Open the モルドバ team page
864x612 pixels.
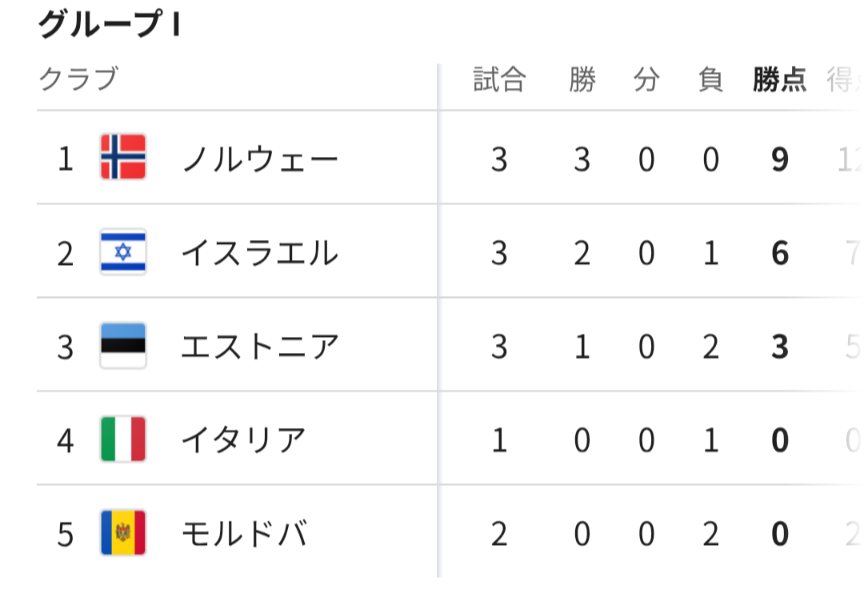(x=243, y=534)
